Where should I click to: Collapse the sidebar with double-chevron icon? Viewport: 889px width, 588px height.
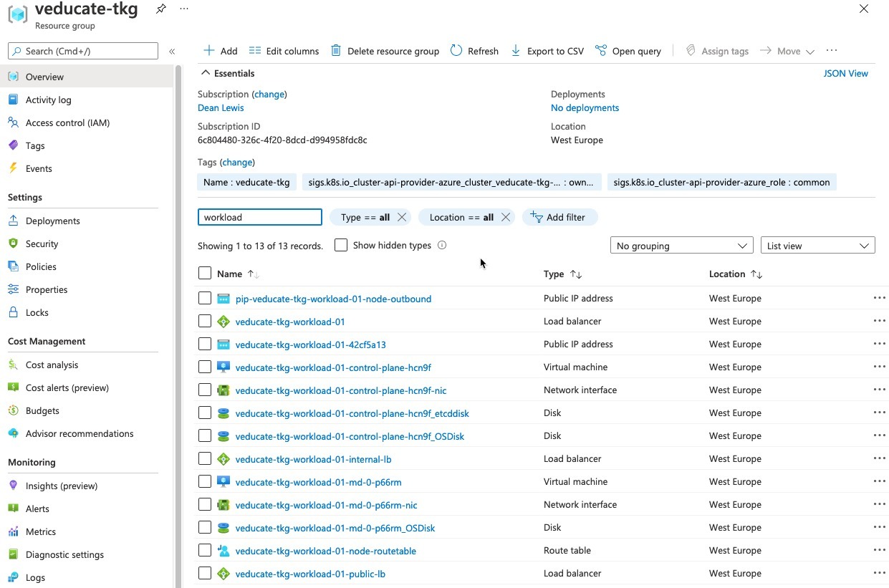(x=172, y=52)
